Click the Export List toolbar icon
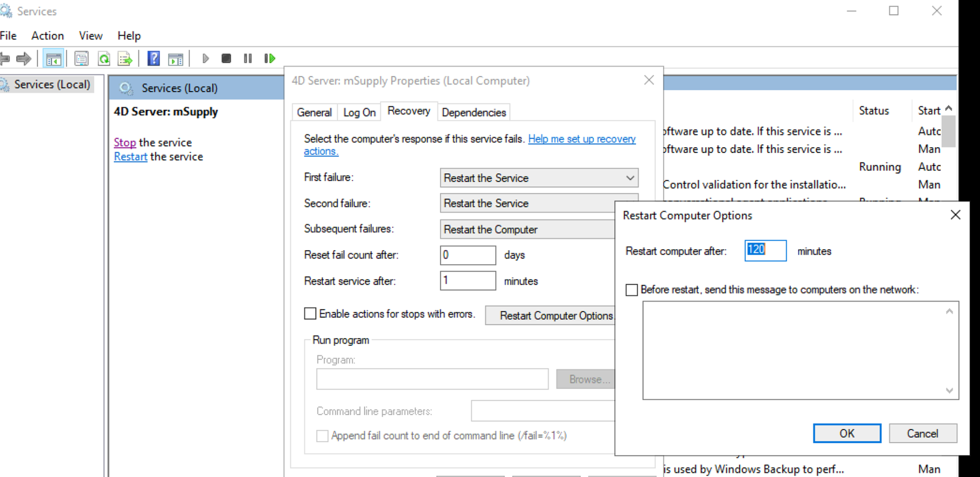 [125, 59]
